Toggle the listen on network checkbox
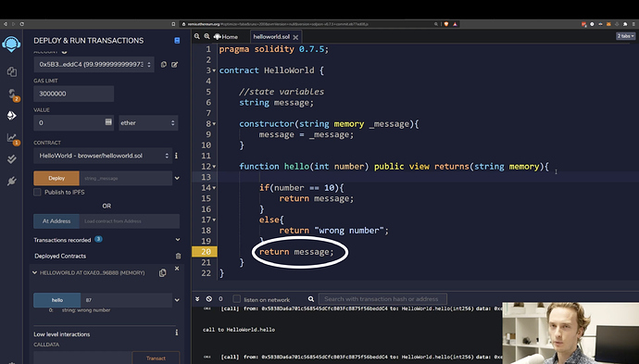639x364 pixels. pyautogui.click(x=237, y=299)
